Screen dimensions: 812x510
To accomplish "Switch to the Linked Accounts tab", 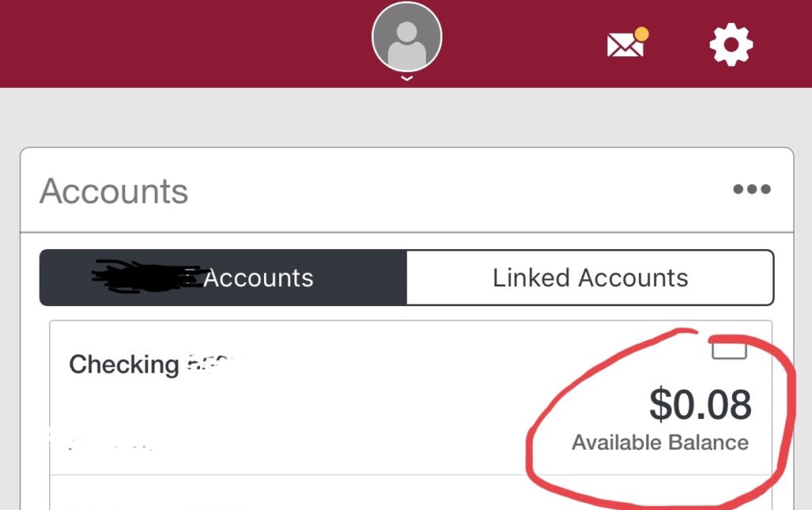I will click(590, 278).
